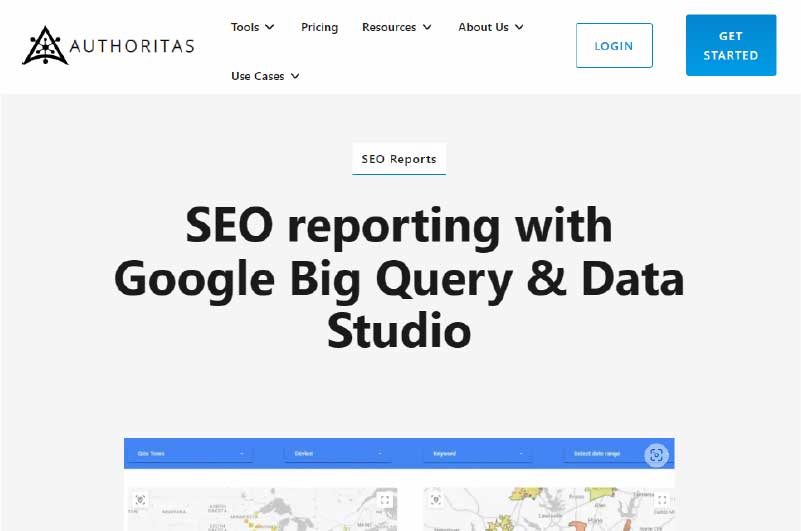Open the Tools dropdown menu
Viewport: 801px width, 531px height.
click(x=252, y=27)
